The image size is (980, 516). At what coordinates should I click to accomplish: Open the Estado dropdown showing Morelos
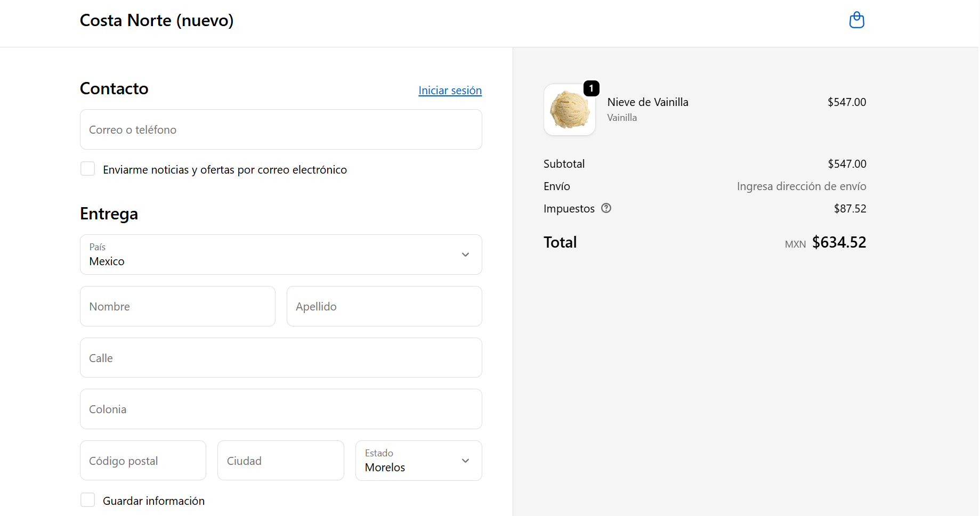pyautogui.click(x=418, y=461)
